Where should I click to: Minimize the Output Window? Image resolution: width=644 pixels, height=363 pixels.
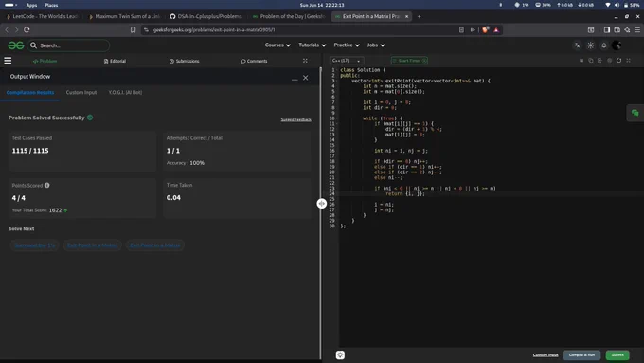pyautogui.click(x=295, y=78)
